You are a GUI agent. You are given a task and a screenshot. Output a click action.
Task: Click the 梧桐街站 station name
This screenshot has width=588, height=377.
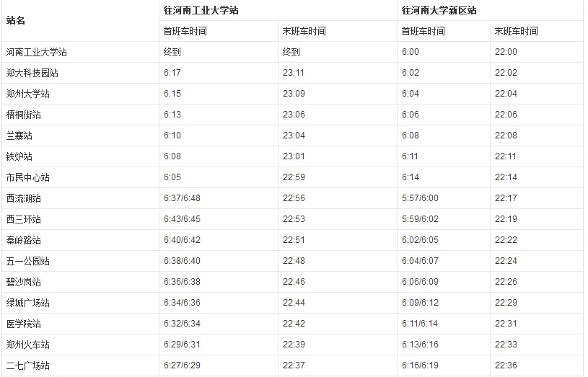click(x=24, y=115)
